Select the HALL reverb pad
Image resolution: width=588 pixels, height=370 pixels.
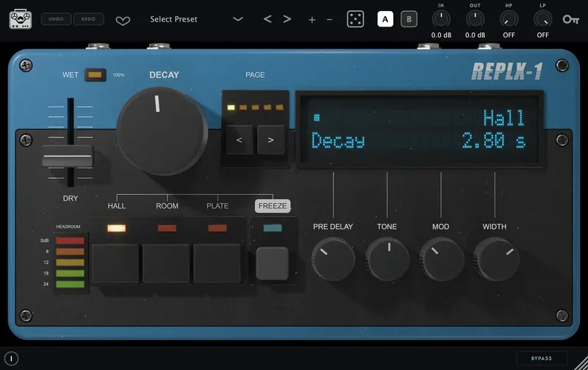(x=115, y=263)
